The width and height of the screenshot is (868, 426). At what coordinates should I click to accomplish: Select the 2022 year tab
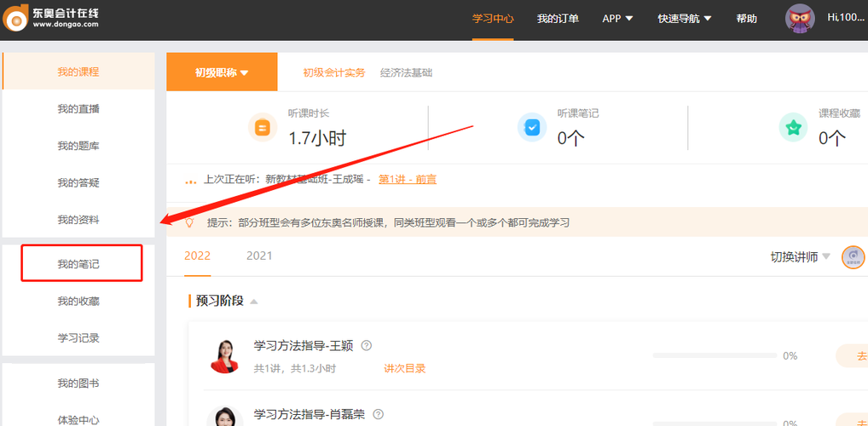pyautogui.click(x=197, y=256)
